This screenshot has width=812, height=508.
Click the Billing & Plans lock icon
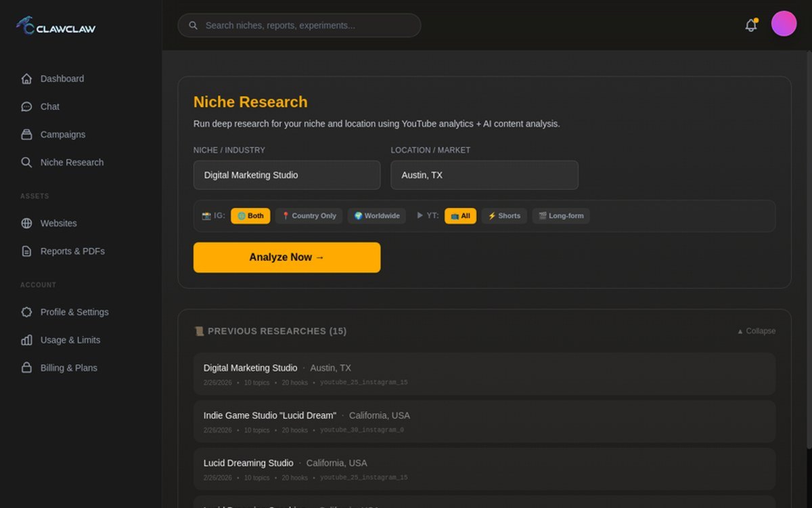[26, 368]
